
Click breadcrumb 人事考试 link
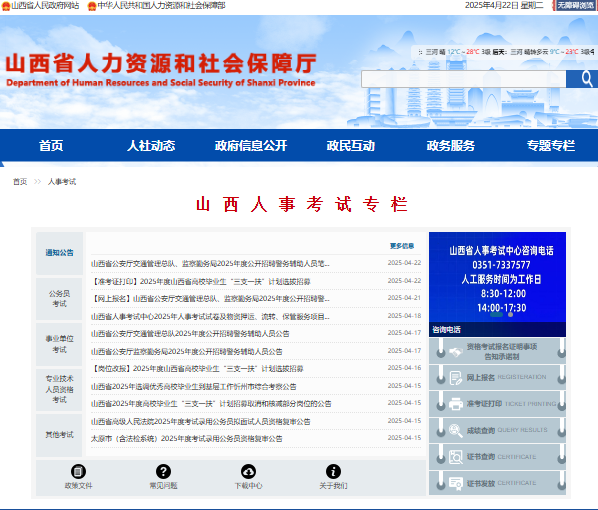click(x=62, y=182)
